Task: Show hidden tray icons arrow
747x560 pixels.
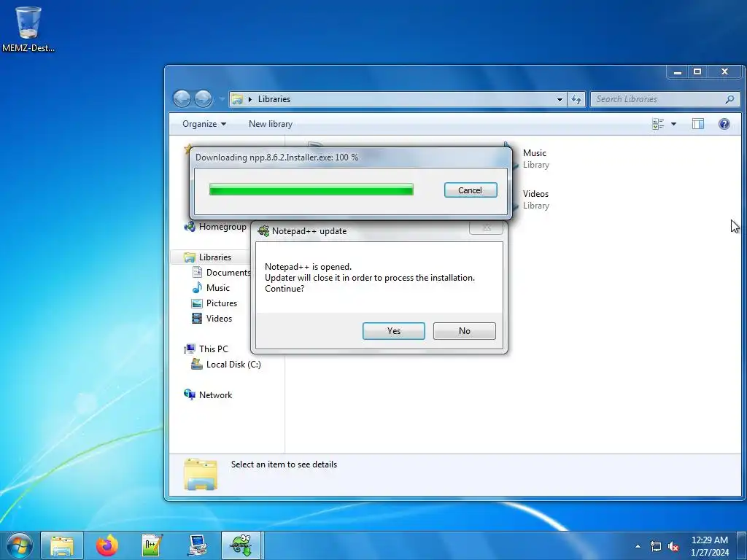Action: point(638,546)
